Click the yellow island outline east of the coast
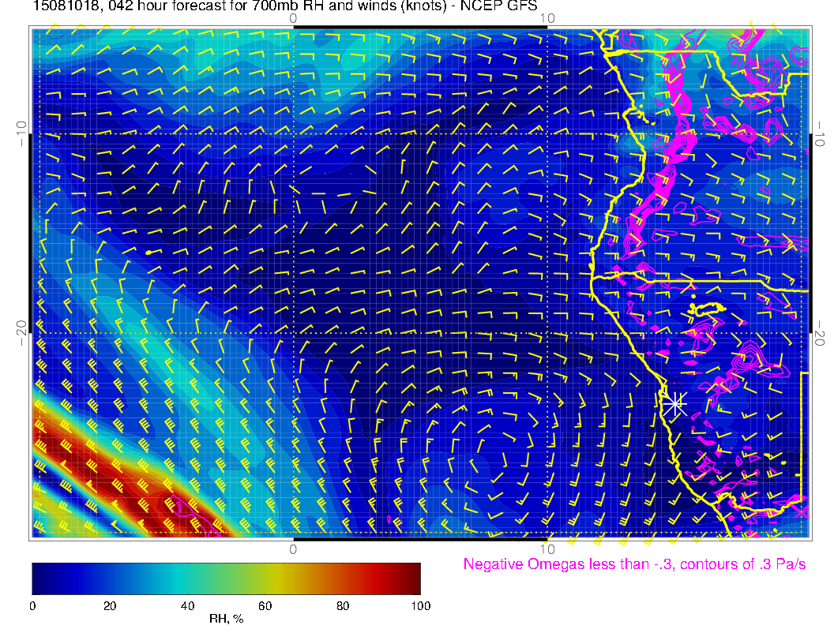This screenshot has height=644, width=834. [707, 308]
